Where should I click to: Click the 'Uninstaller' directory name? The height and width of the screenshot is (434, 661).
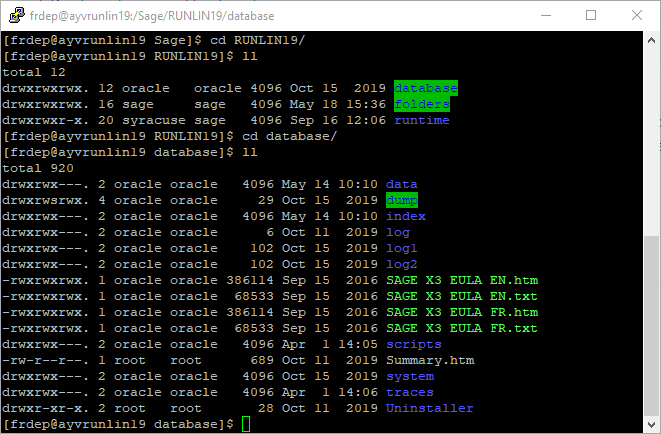pos(430,408)
